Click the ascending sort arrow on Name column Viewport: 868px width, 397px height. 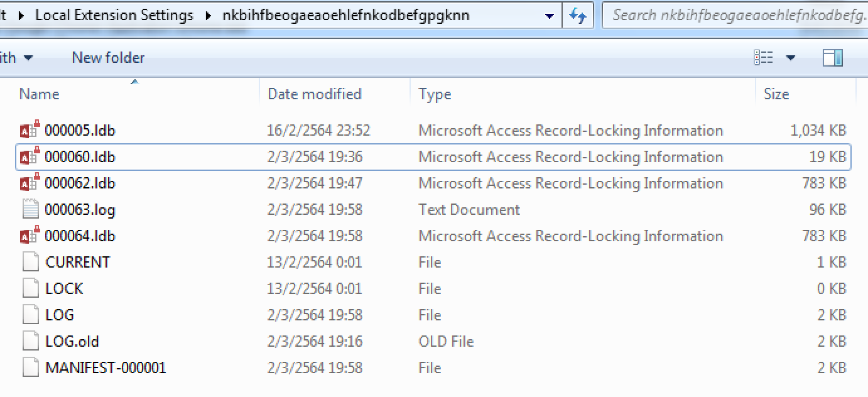(134, 80)
